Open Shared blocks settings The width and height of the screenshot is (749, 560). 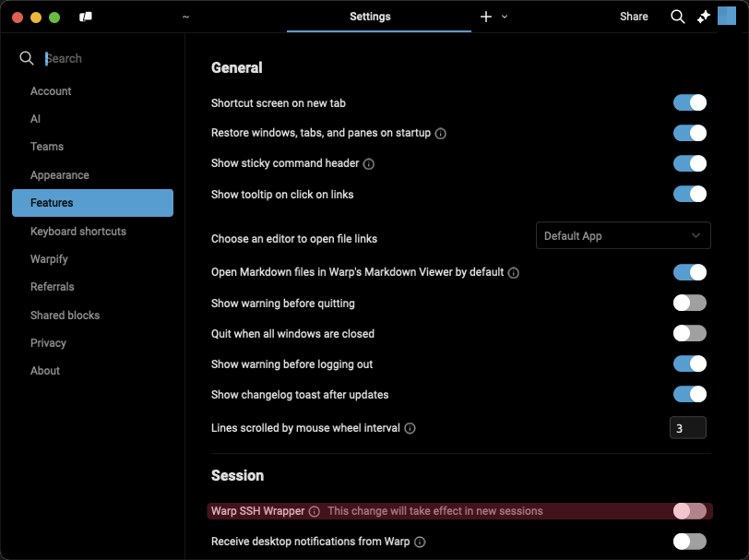pos(65,316)
